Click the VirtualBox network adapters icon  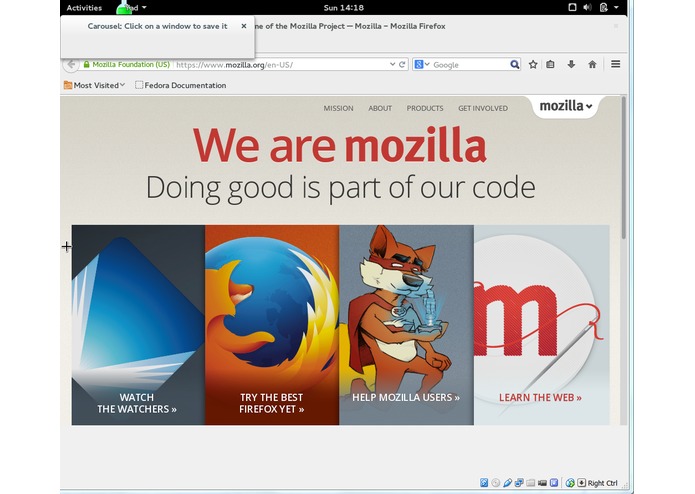click(x=519, y=483)
